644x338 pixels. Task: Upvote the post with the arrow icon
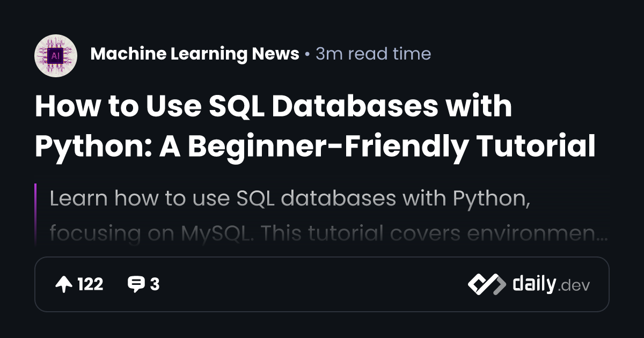pos(64,284)
